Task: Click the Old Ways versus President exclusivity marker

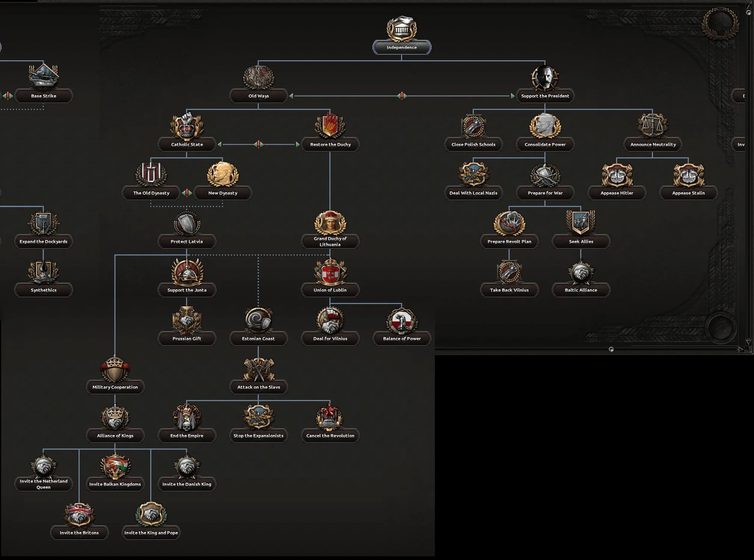Action: 402,96
